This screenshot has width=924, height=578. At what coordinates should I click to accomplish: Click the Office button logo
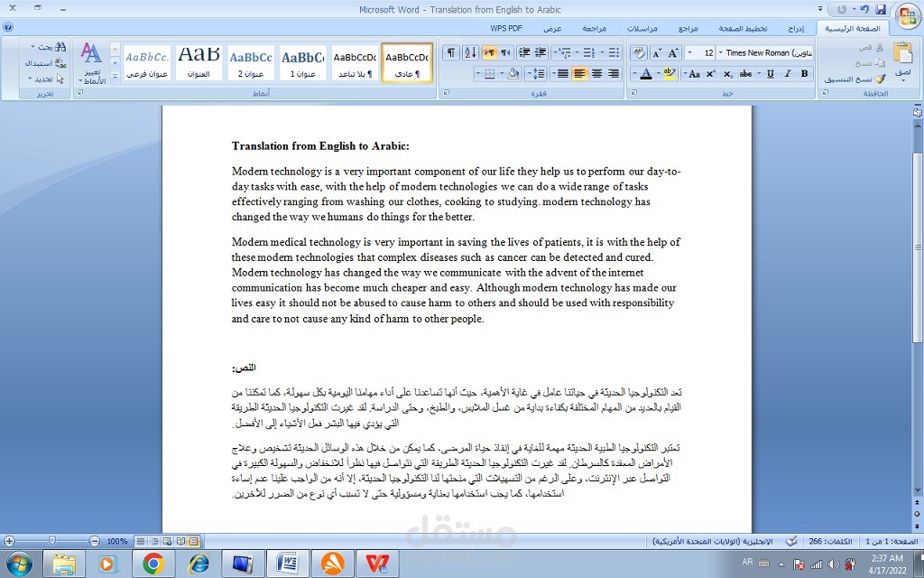(908, 15)
